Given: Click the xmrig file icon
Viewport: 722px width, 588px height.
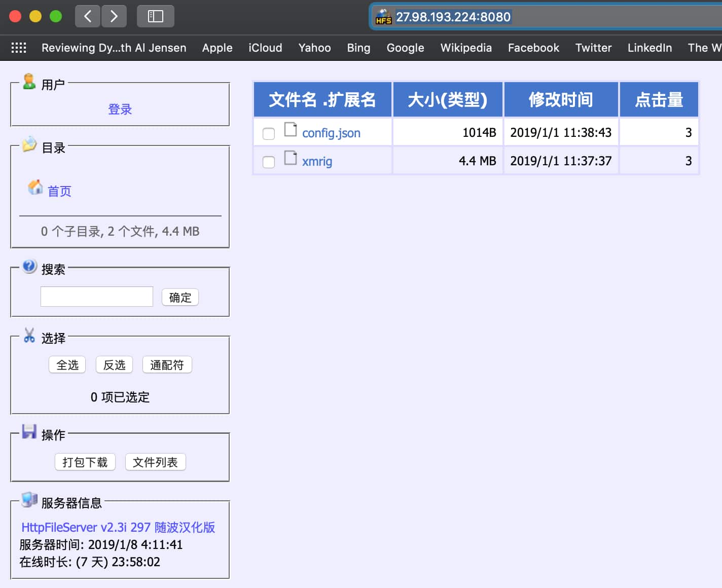Looking at the screenshot, I should 291,158.
